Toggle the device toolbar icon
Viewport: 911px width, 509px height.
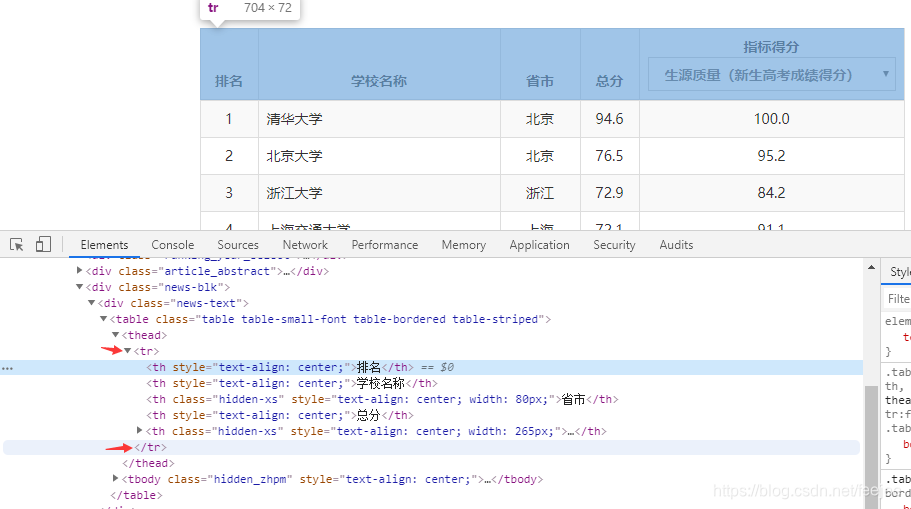(43, 244)
